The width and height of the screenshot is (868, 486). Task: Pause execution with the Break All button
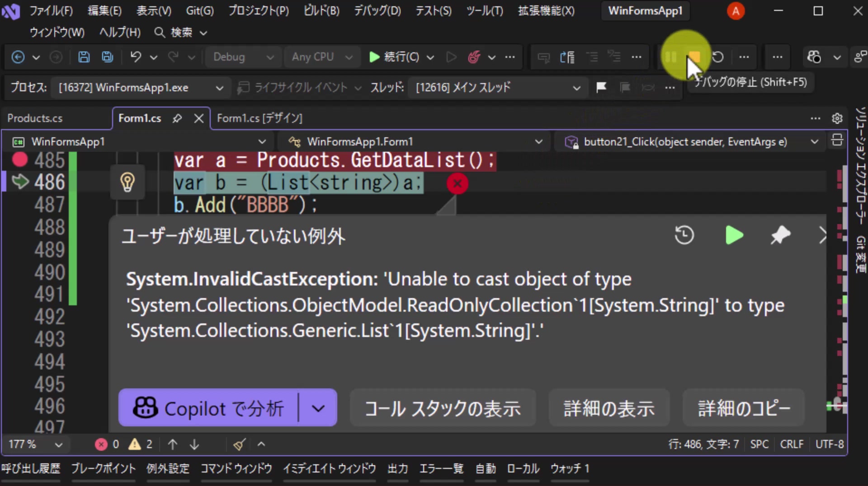[671, 57]
